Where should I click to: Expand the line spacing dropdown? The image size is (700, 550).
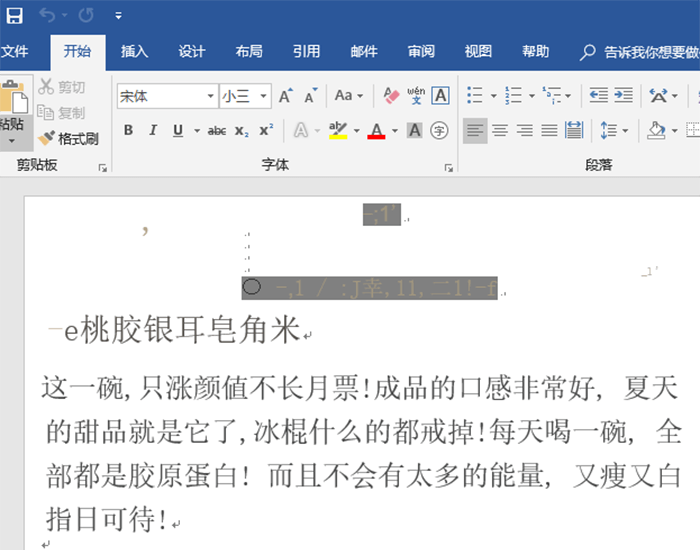(x=625, y=130)
